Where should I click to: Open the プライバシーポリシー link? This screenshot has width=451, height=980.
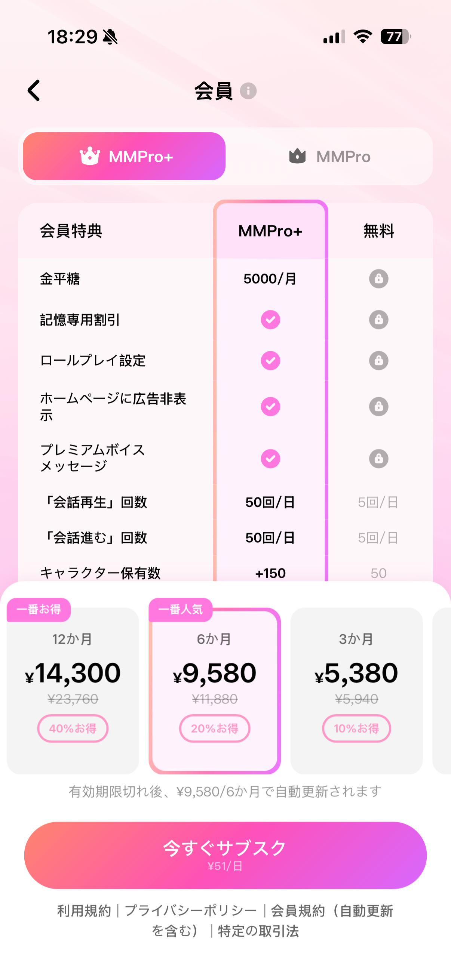coord(191,911)
